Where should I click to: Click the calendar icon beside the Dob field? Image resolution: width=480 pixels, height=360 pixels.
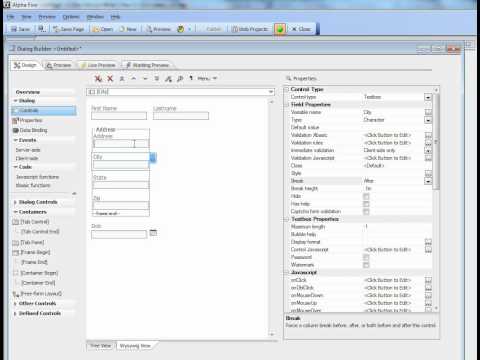tap(153, 233)
